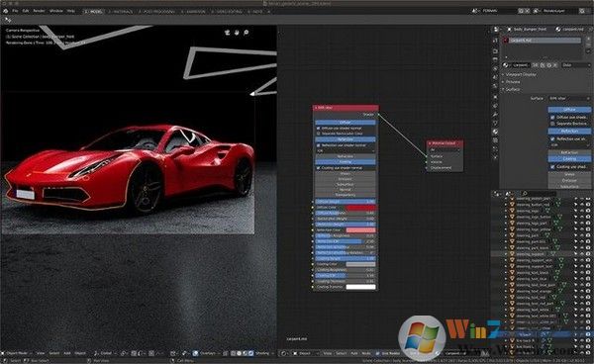Enable Separate Backscatter Color in node

pos(318,134)
